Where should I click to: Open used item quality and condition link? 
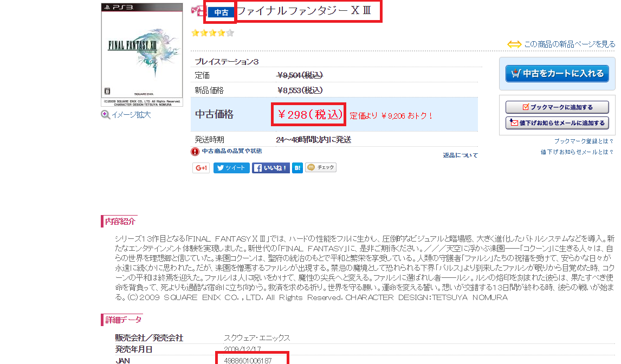pos(232,151)
